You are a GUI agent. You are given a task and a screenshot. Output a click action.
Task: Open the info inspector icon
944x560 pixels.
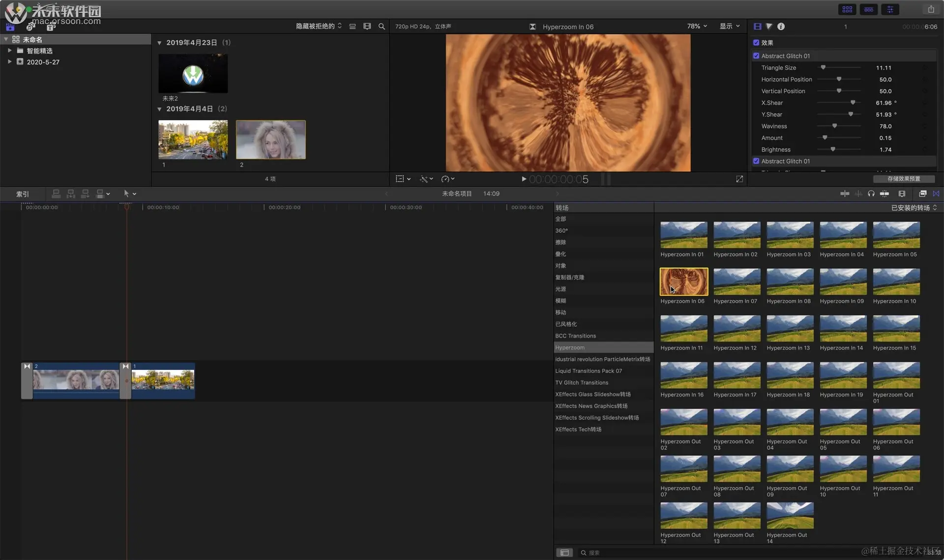(781, 27)
